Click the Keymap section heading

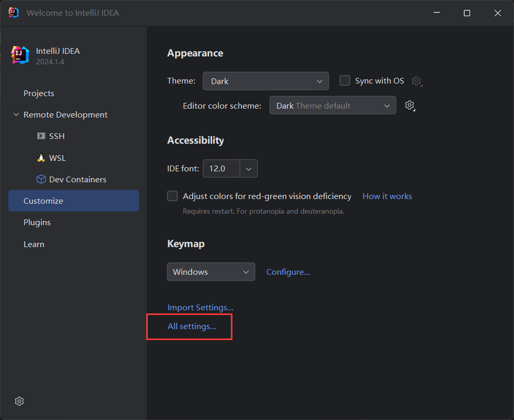(186, 244)
